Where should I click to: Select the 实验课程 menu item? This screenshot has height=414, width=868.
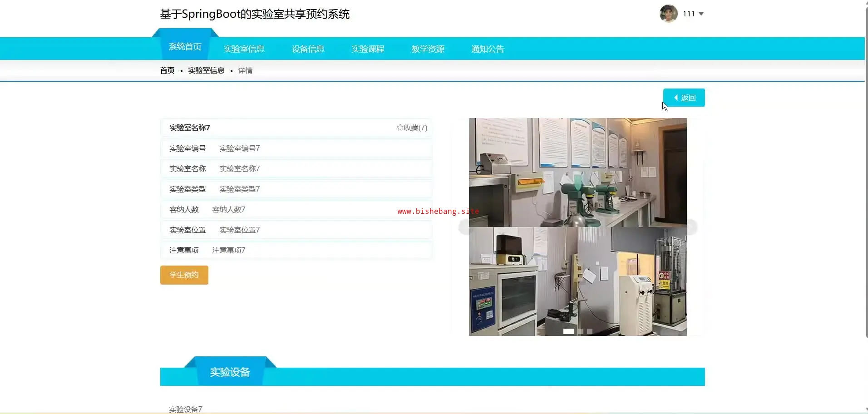pyautogui.click(x=368, y=49)
